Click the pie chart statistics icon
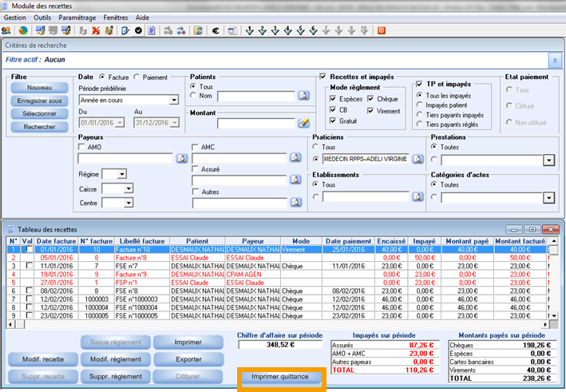Screen dimensions: 566x392 tap(22, 31)
